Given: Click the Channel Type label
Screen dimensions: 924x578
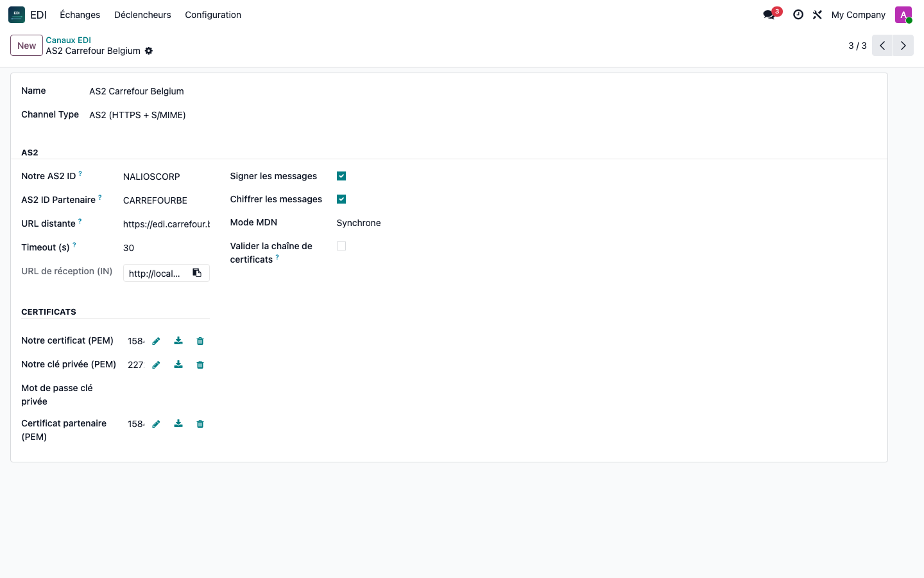Looking at the screenshot, I should (x=50, y=114).
